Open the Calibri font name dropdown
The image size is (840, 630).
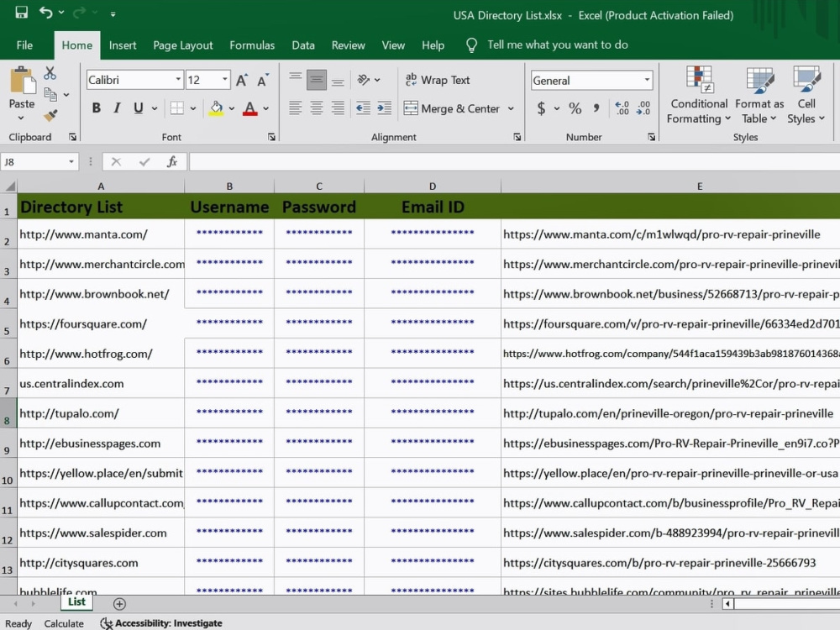[178, 80]
